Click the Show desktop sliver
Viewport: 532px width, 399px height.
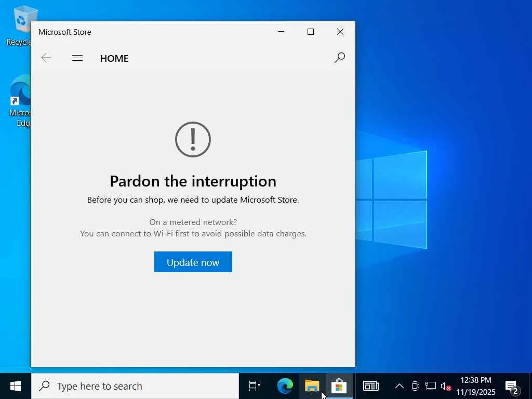click(530, 386)
